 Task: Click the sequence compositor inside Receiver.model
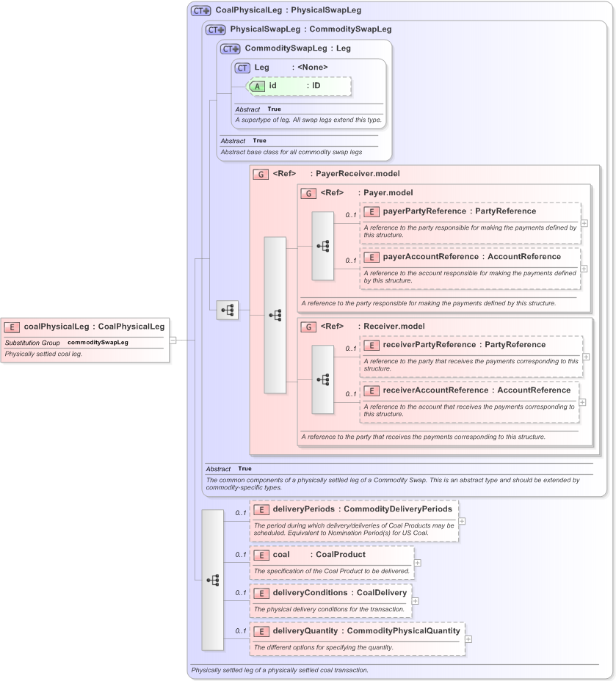323,379
